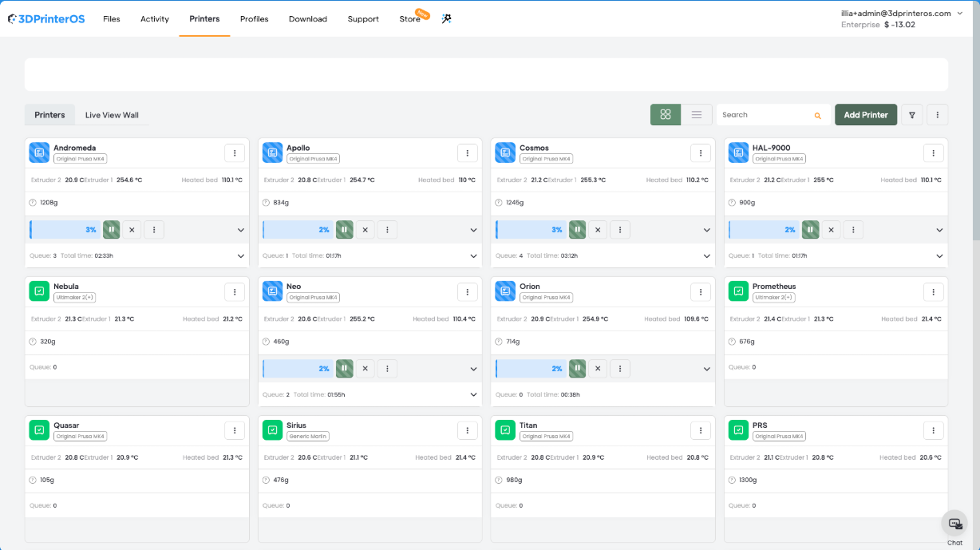Switch to list view layout

[696, 115]
